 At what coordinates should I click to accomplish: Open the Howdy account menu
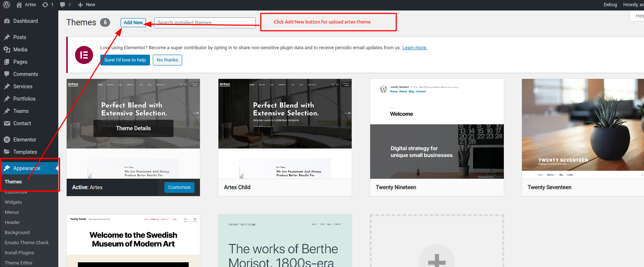(633, 5)
